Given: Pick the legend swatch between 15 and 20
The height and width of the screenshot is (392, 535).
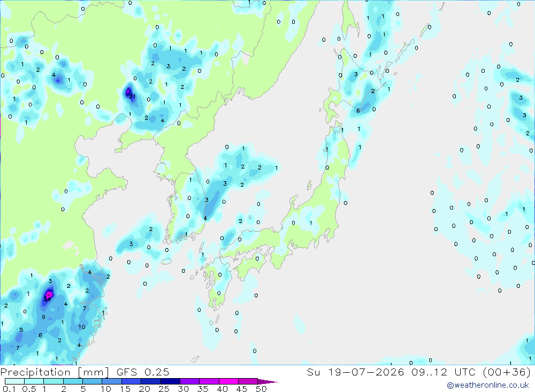Looking at the screenshot, I should point(132,381).
